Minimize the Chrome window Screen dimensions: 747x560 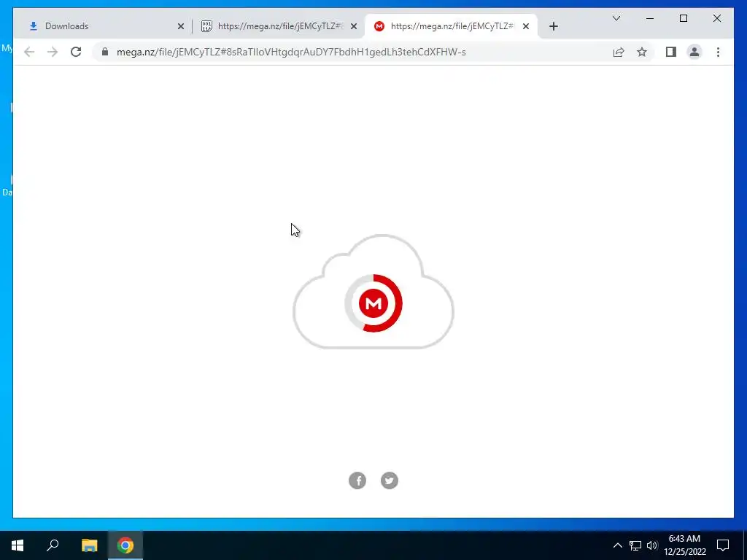point(650,18)
